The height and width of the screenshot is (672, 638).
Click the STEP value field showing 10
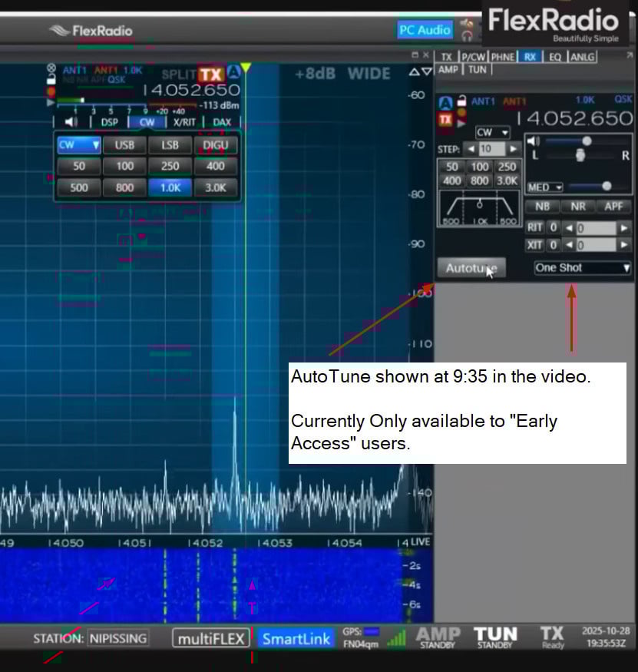[492, 149]
